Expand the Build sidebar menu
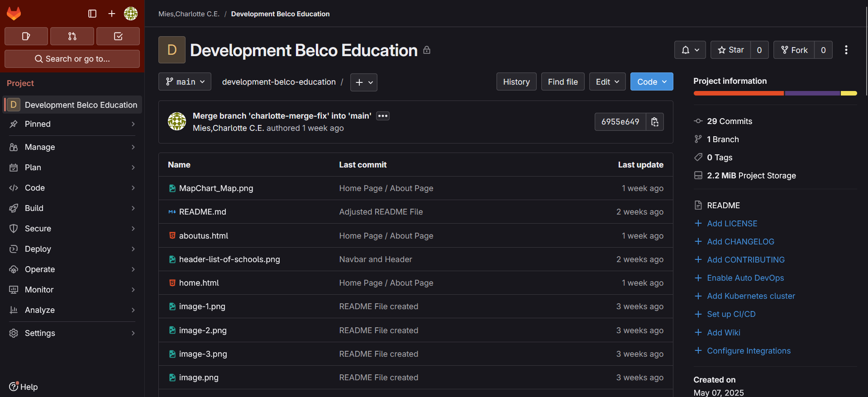Viewport: 868px width, 397px height. (72, 208)
